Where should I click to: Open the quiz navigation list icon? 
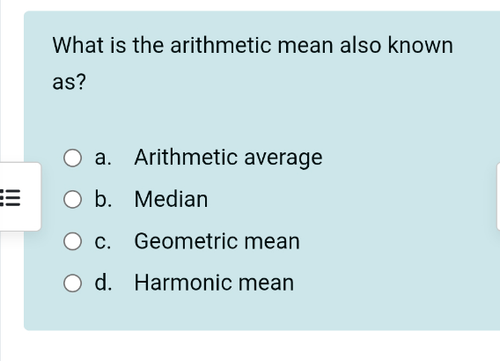coord(10,198)
